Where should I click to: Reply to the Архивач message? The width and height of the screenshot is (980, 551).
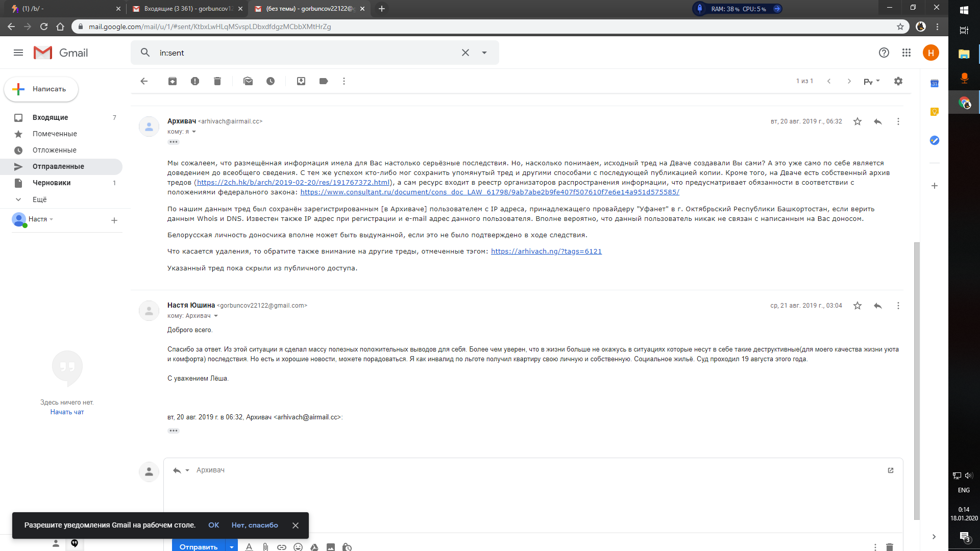pos(878,121)
